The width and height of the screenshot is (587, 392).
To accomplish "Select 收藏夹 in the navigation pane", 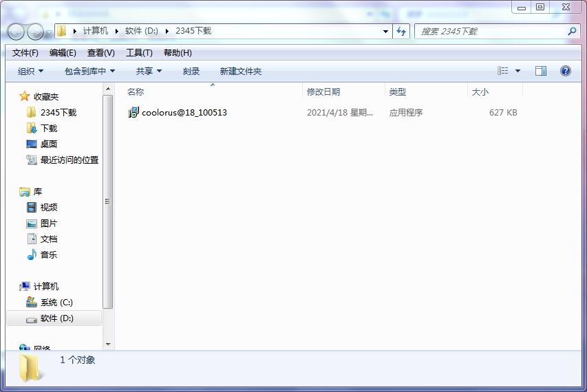I will point(46,96).
